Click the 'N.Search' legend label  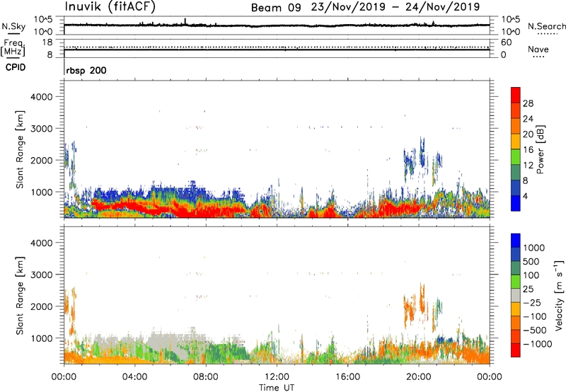(546, 26)
